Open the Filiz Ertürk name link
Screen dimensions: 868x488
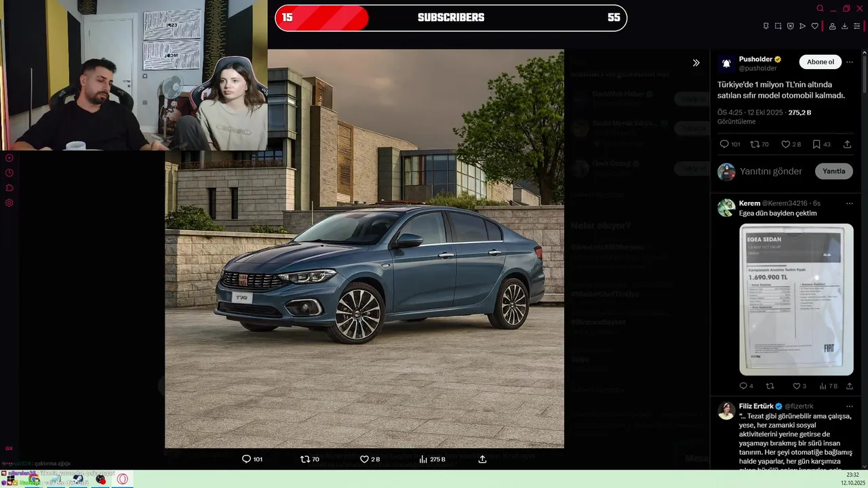click(x=757, y=407)
